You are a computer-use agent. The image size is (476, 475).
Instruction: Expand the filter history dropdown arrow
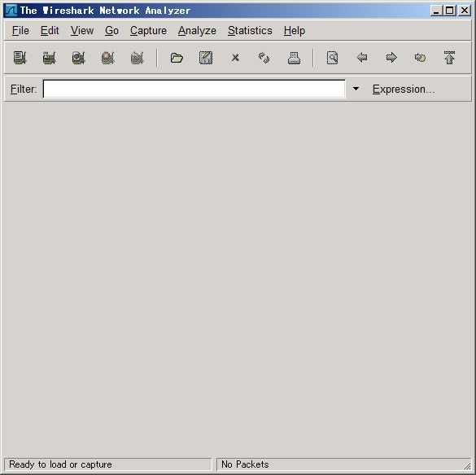pyautogui.click(x=356, y=89)
